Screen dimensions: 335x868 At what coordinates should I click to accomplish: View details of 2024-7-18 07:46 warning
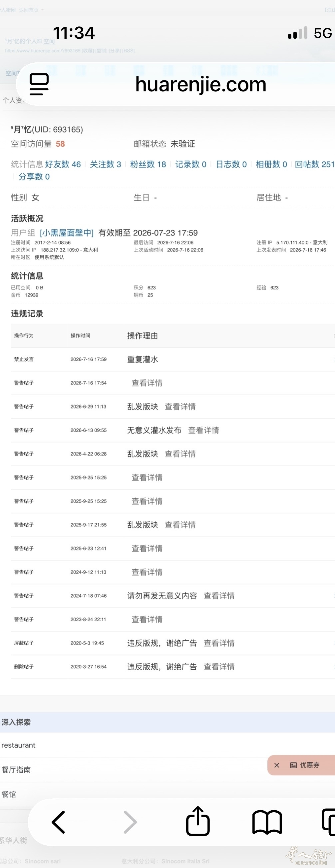(219, 596)
